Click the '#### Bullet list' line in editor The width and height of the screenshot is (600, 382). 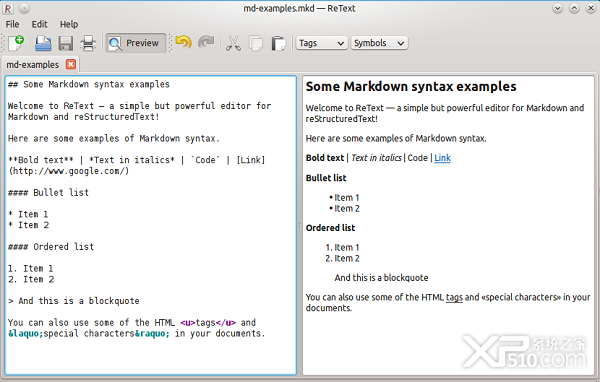(x=48, y=193)
